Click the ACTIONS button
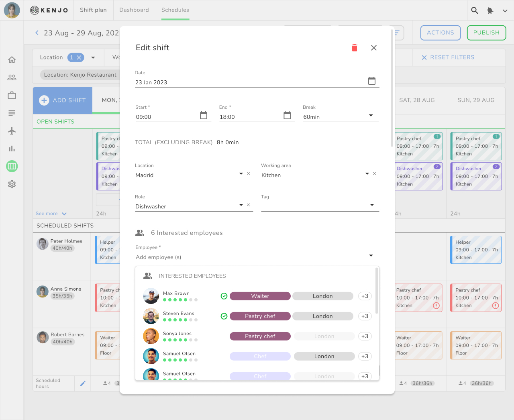The width and height of the screenshot is (514, 420). [440, 33]
